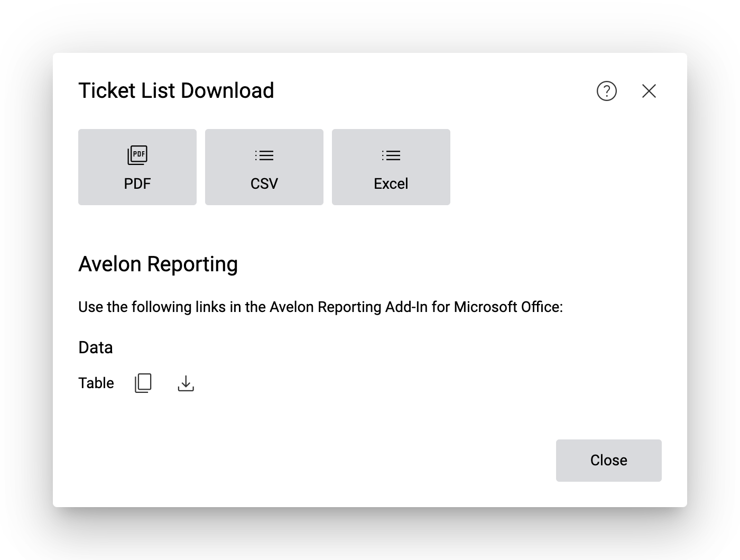Click the Table row label
The image size is (740, 560).
[96, 383]
